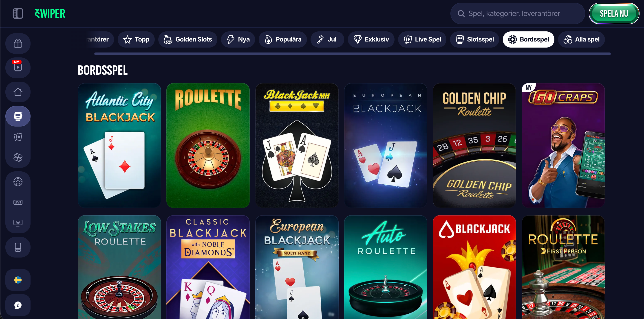Select the slot machine sidebar icon
Screen dimensions: 644x319
(18, 116)
